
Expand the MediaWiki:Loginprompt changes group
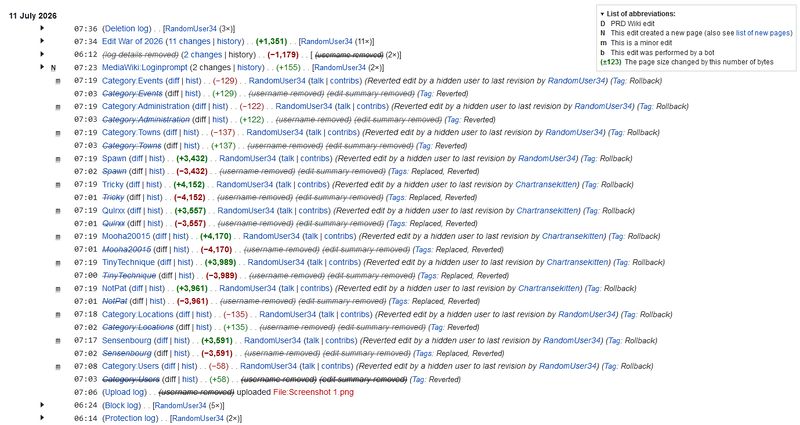coord(42,67)
